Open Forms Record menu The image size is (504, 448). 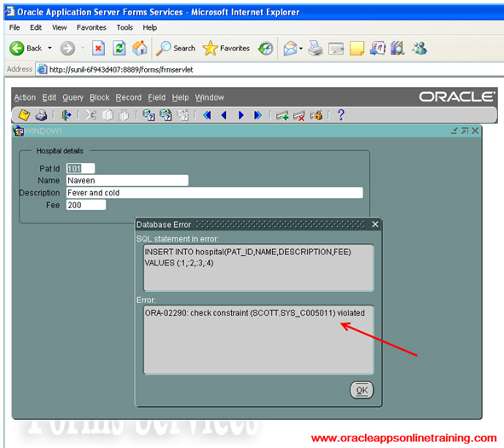129,97
